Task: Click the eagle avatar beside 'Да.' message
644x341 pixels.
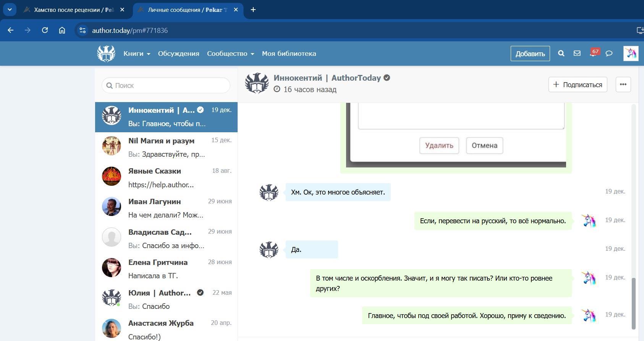Action: (x=269, y=250)
